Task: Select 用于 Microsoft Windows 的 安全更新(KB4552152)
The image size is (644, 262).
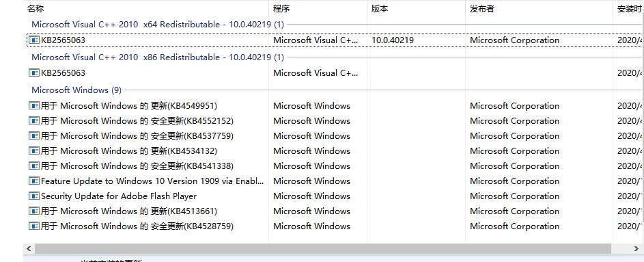Action: (x=137, y=121)
